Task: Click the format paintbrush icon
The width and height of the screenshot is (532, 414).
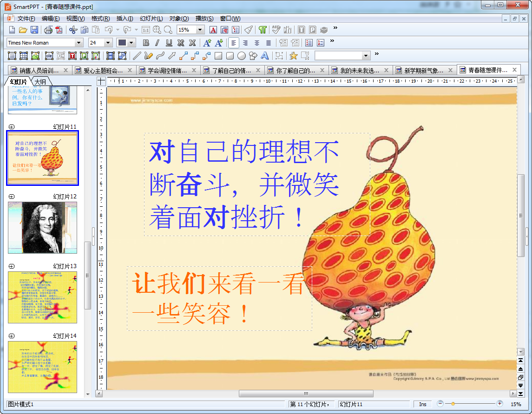Action: [249, 30]
